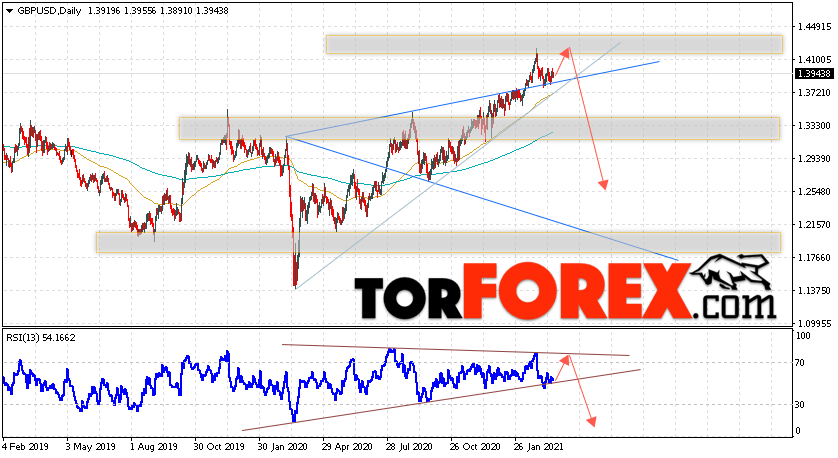Select the date label 30 Oct 2019

pos(219,447)
